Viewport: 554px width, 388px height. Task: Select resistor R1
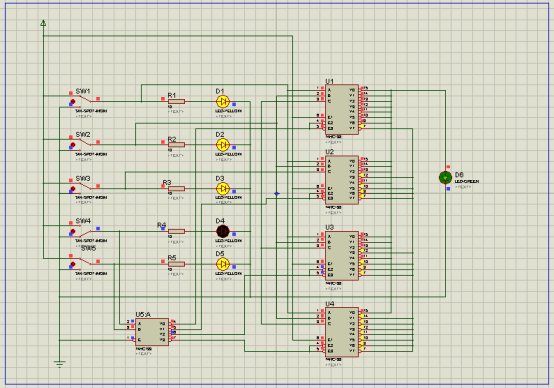176,102
